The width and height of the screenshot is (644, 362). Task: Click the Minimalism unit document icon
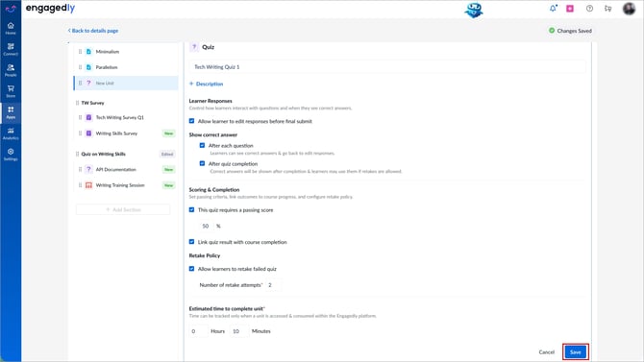tap(88, 52)
